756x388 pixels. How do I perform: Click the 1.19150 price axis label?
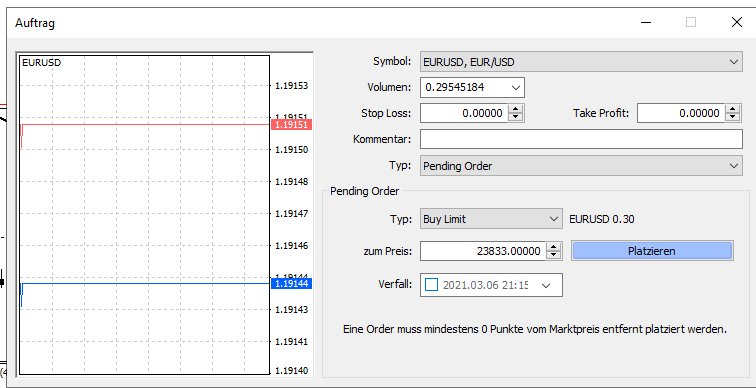pos(291,150)
